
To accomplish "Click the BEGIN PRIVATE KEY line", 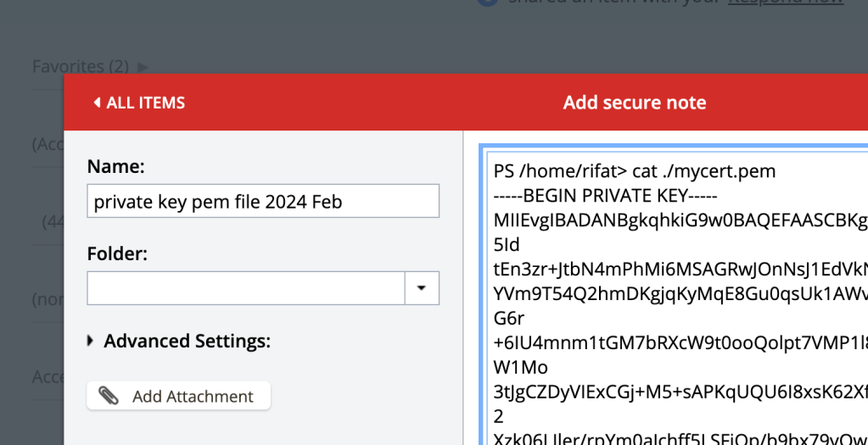I will tap(606, 196).
